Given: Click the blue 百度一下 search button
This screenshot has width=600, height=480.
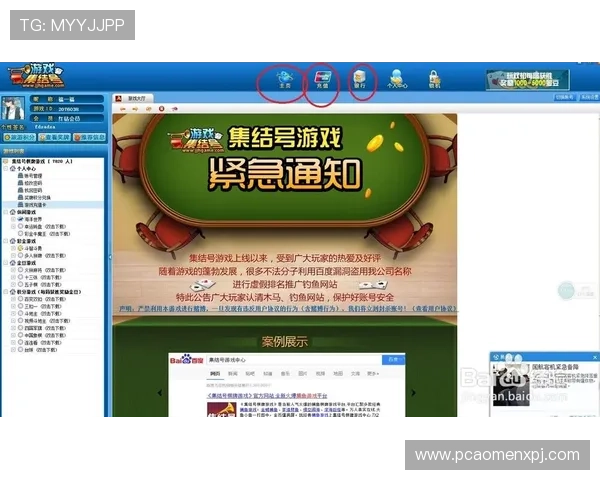Looking at the screenshot, I should click(x=394, y=360).
